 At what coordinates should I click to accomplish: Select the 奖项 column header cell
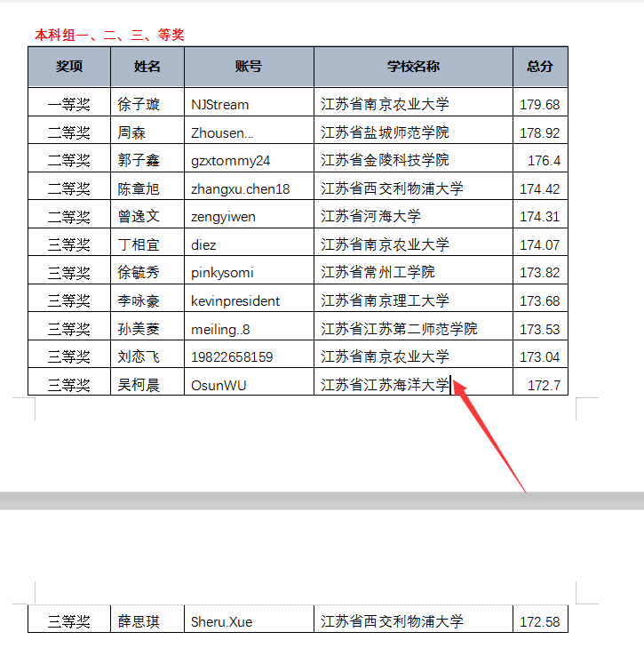pos(69,67)
